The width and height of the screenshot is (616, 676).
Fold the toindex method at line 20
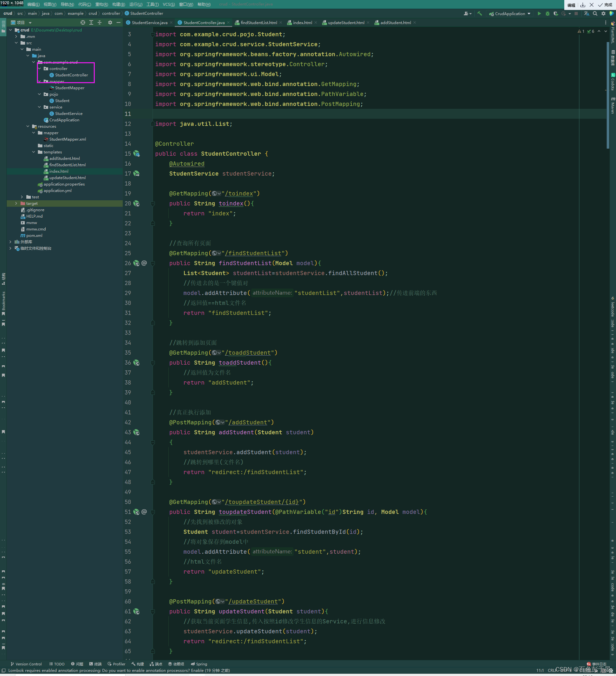coord(153,203)
